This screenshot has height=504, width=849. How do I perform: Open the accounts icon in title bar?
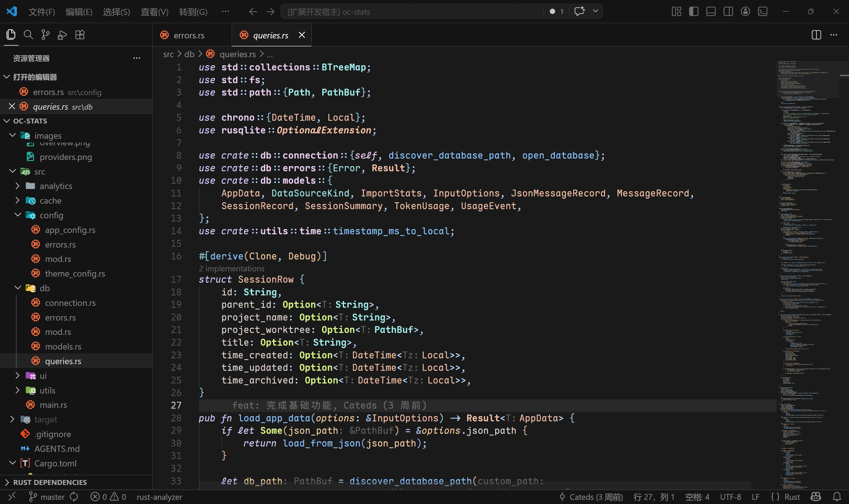click(x=745, y=12)
